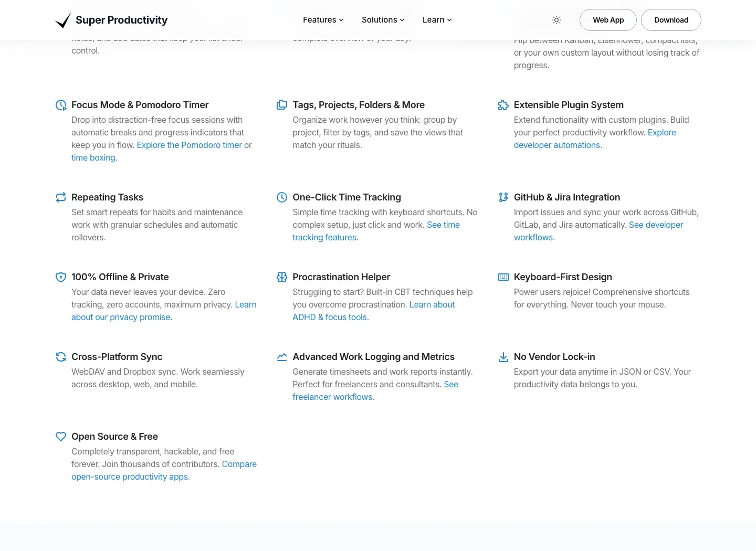Click the Keyboard-First Design heading

[x=563, y=277]
